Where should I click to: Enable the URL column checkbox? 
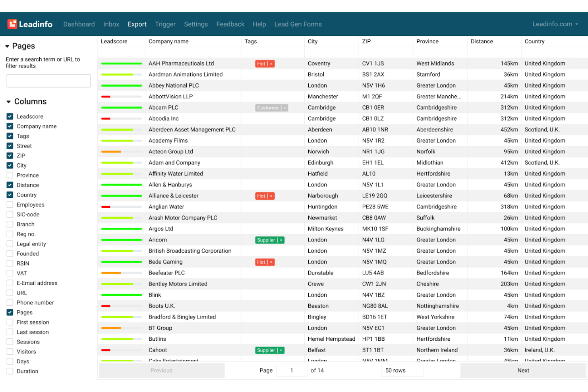10,293
